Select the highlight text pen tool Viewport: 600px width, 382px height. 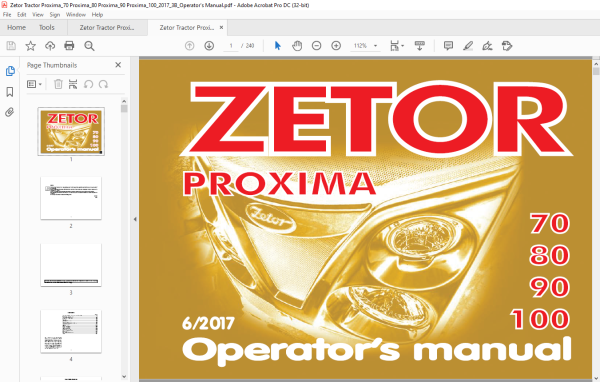coord(468,46)
